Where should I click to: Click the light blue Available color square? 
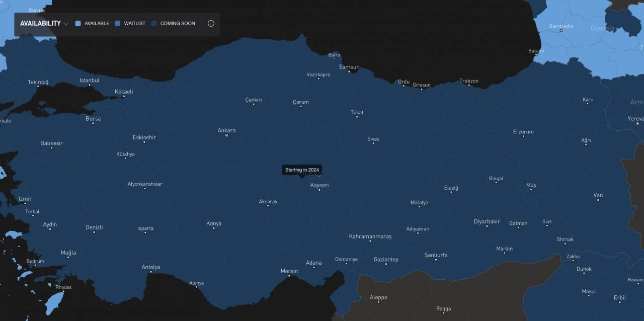pos(78,24)
